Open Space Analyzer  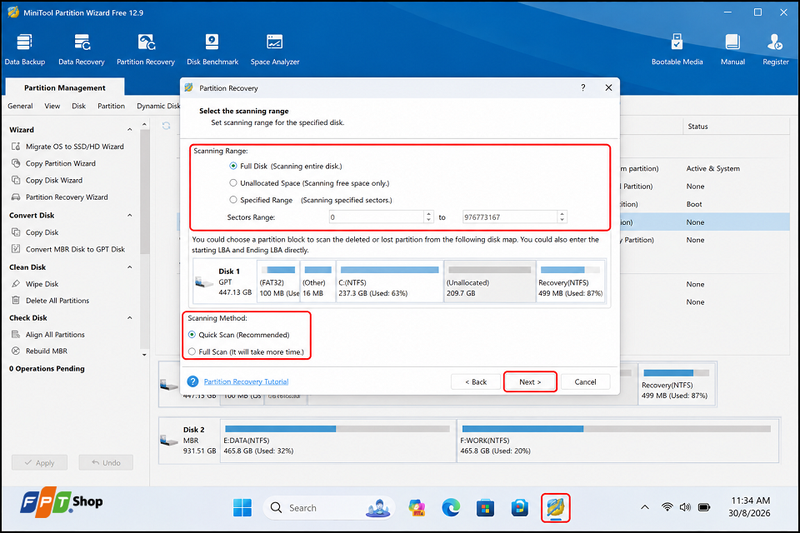[x=274, y=49]
